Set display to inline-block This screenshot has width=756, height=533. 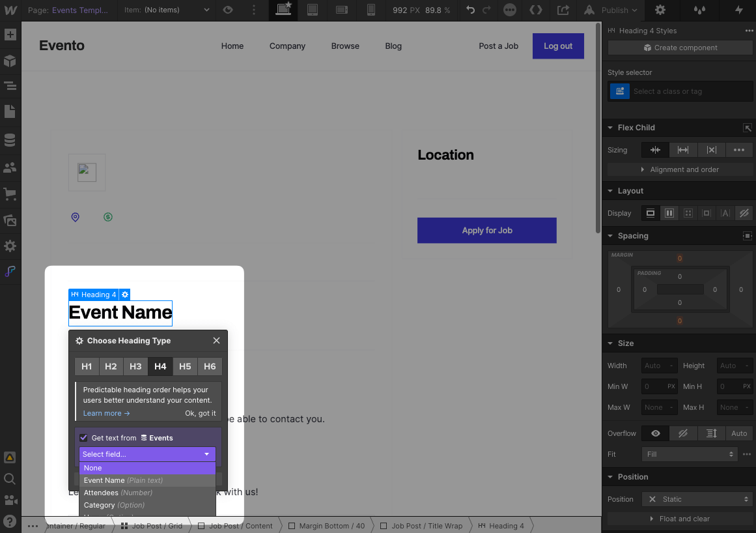[707, 212]
